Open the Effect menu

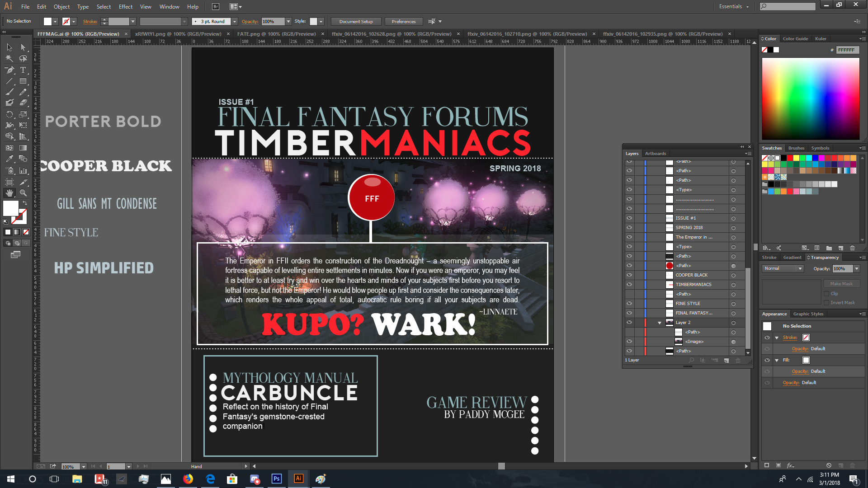coord(125,6)
